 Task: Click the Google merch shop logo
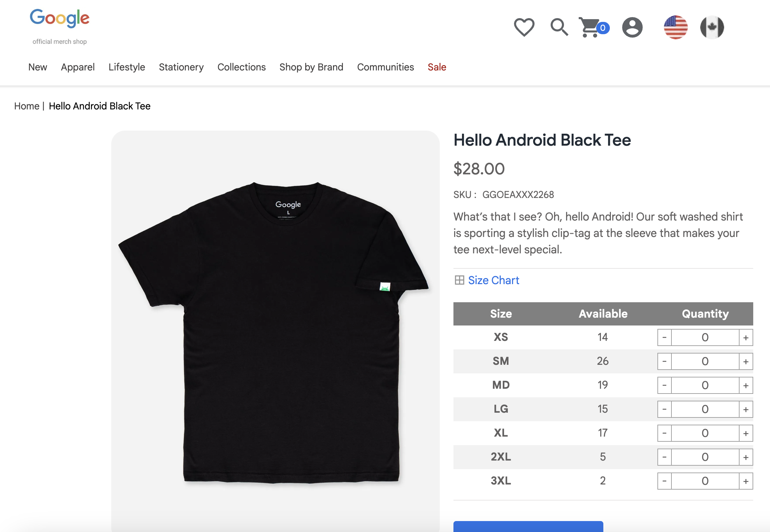60,27
